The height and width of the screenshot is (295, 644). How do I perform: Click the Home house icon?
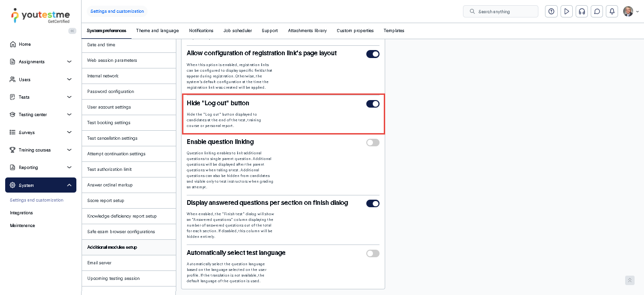pos(13,44)
